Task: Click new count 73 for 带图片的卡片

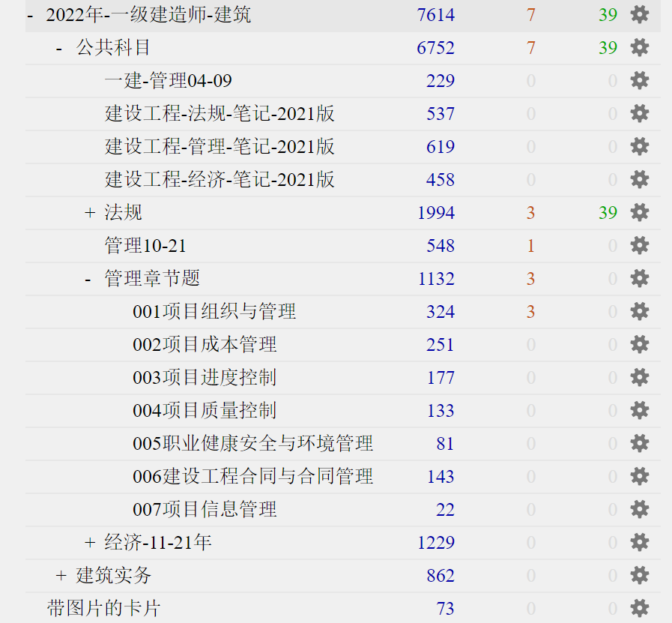Action: click(x=445, y=610)
